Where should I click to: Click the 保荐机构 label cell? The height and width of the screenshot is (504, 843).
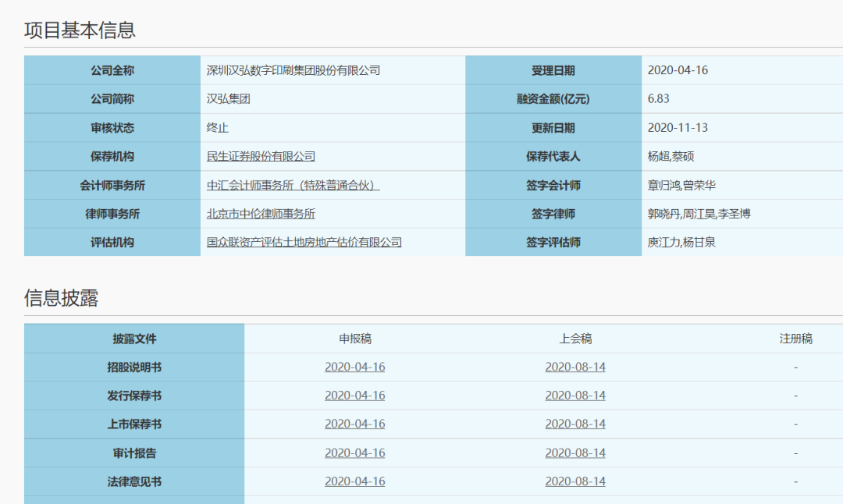[112, 156]
